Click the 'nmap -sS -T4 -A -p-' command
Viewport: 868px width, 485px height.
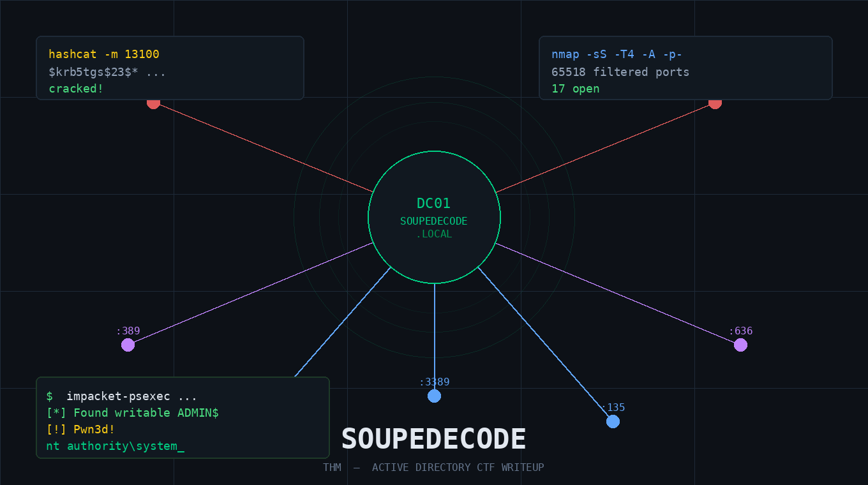pos(617,55)
